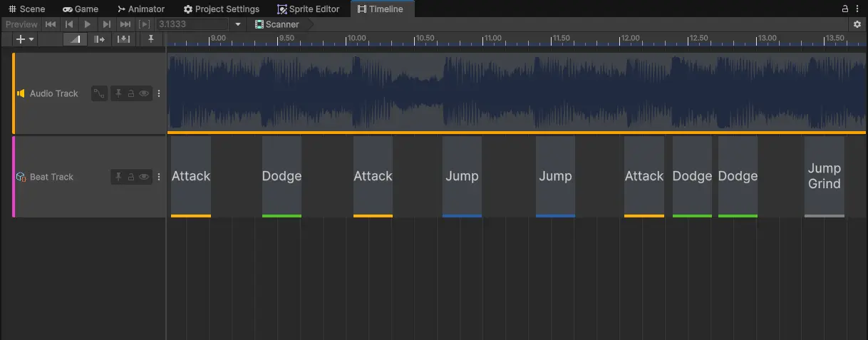Select the Ripple edit mode icon
Viewport: 868px width, 340px height.
tap(99, 39)
